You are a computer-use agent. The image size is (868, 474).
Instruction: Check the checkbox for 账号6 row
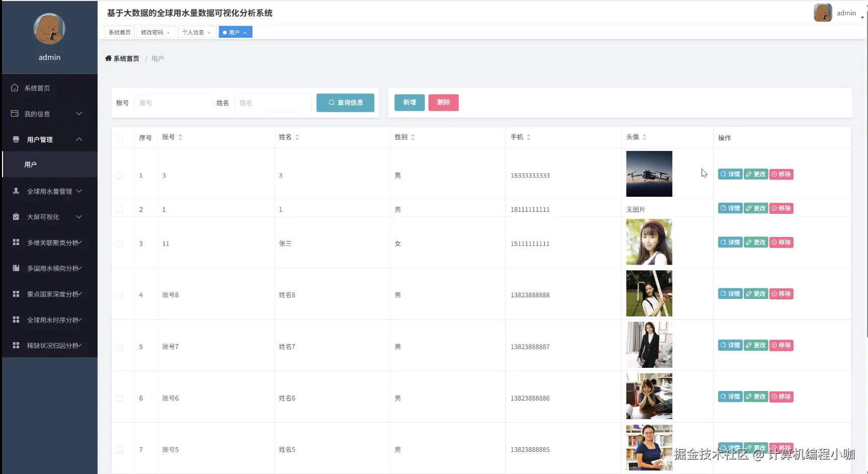click(x=120, y=398)
